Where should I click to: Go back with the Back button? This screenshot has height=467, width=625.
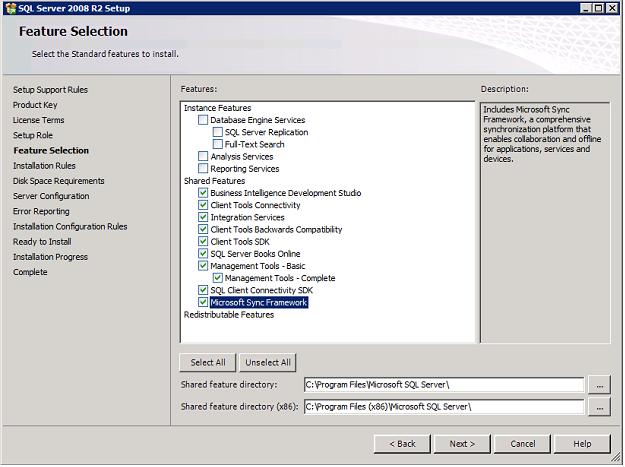[x=402, y=444]
